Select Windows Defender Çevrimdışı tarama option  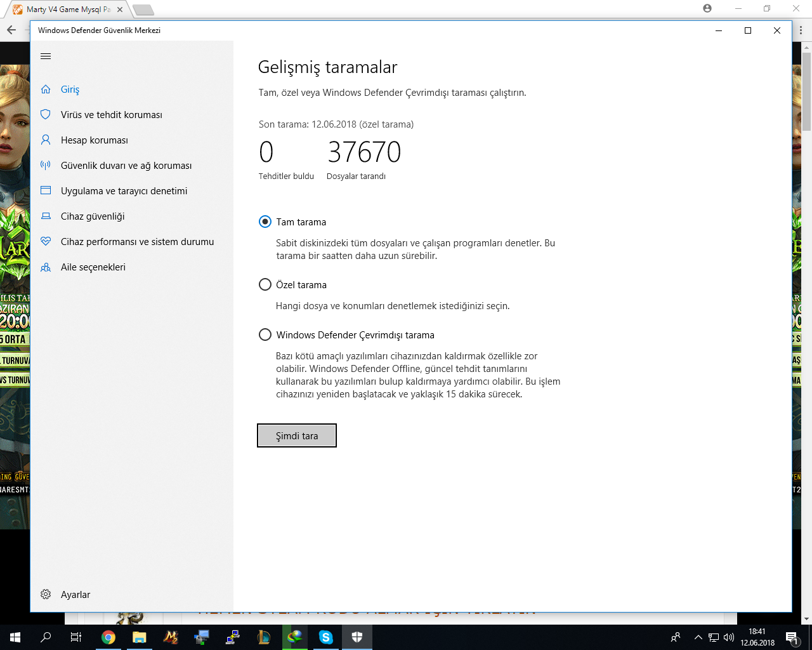pyautogui.click(x=265, y=335)
